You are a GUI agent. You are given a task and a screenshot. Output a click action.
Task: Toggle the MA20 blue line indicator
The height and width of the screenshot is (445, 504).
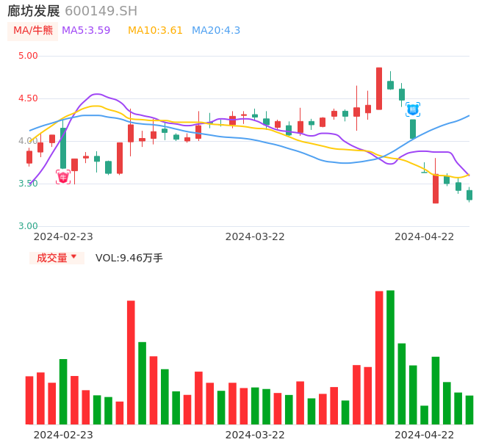pyautogui.click(x=216, y=30)
